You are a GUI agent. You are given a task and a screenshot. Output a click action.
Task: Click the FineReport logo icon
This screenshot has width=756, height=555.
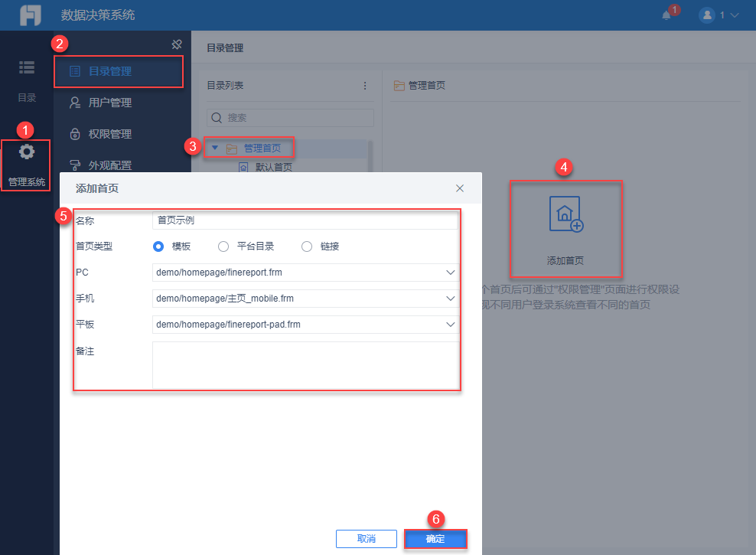[31, 15]
